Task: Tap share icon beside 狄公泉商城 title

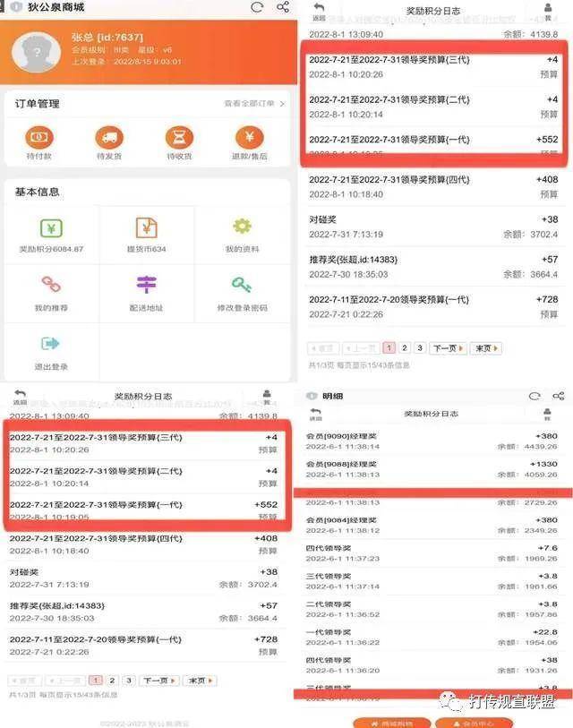Action: click(x=283, y=7)
